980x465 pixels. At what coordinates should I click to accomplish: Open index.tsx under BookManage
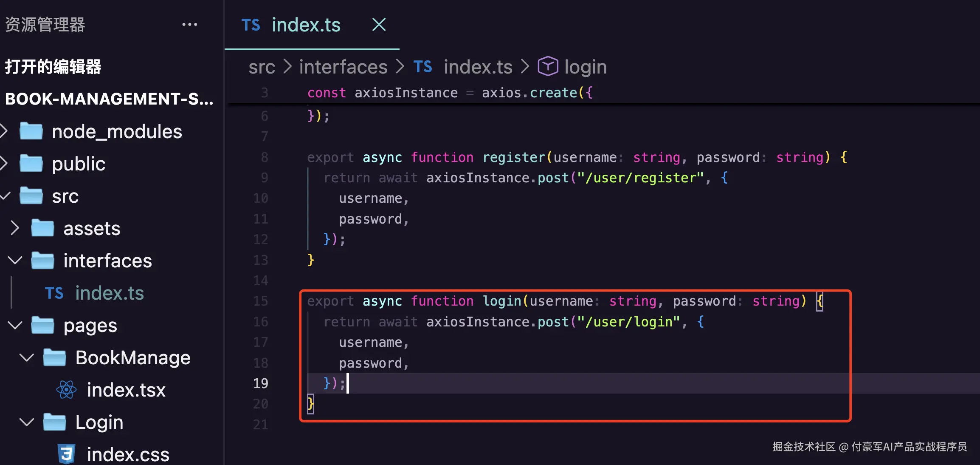click(126, 390)
